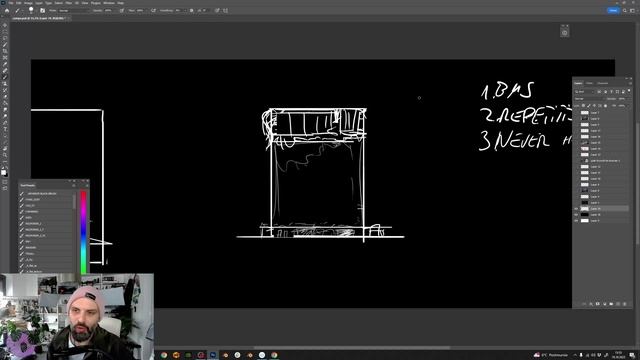This screenshot has width=640, height=360.
Task: Open smoothing options gear icon
Action: click(x=191, y=11)
